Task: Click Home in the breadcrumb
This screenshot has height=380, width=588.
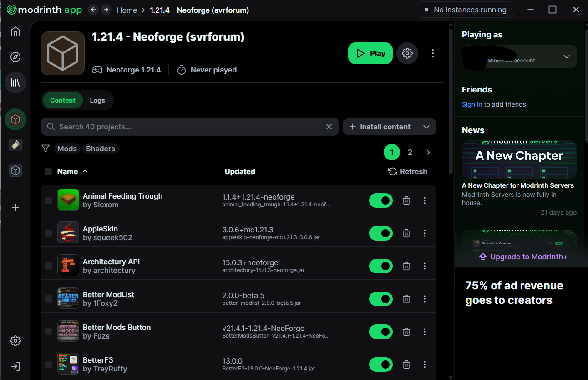Action: tap(127, 10)
